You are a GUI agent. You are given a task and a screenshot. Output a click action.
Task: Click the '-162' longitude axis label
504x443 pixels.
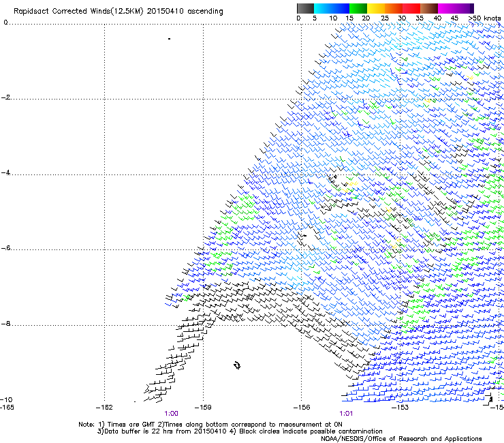pyautogui.click(x=104, y=408)
